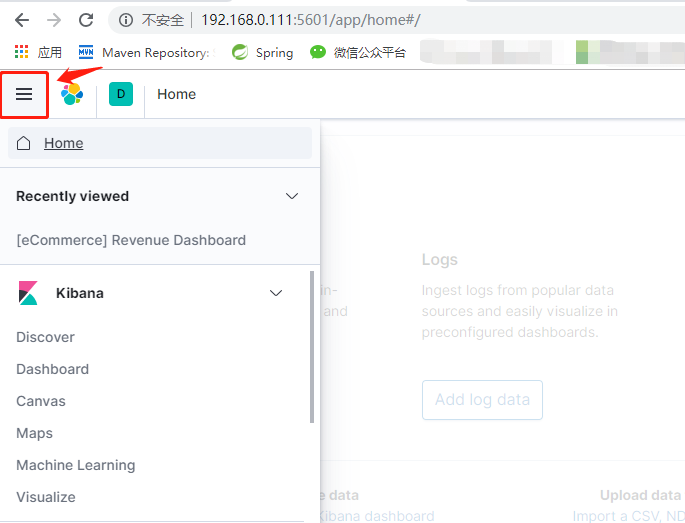Click the Logs heading on home page
This screenshot has height=523, width=685.
[440, 260]
